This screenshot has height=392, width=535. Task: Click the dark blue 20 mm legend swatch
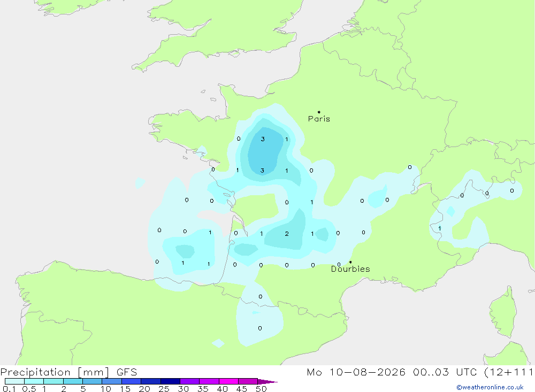pos(150,381)
